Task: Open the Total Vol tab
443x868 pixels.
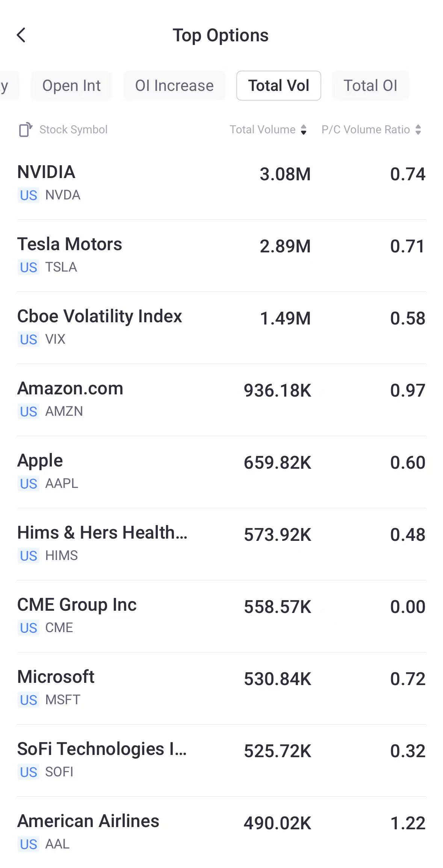Action: pyautogui.click(x=278, y=86)
